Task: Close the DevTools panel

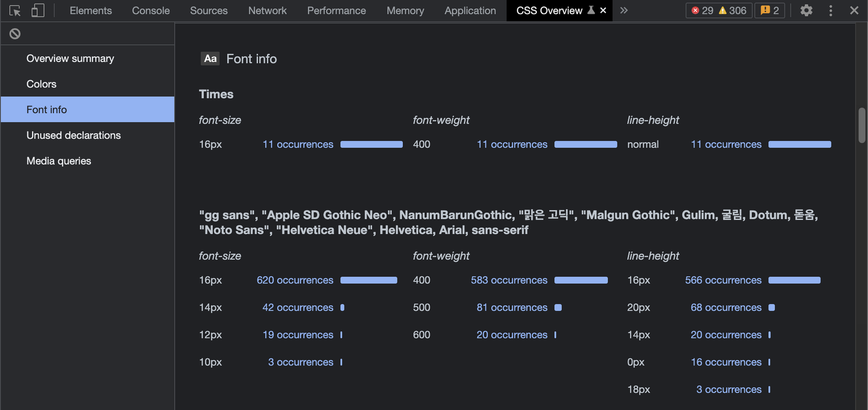Action: [854, 10]
